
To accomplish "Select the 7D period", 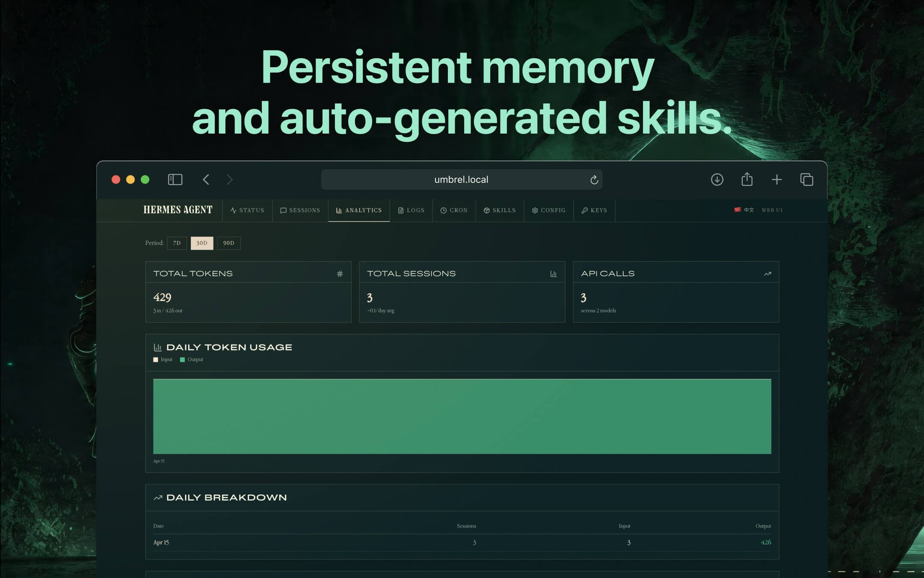I will (177, 243).
